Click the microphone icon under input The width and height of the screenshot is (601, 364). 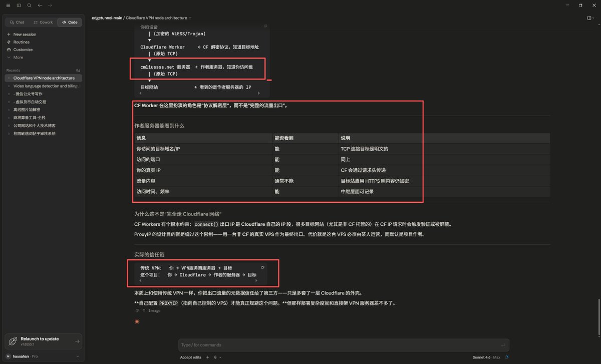pos(215,357)
